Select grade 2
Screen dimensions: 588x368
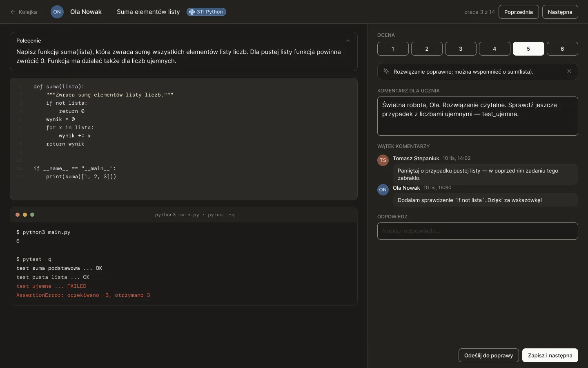point(427,49)
